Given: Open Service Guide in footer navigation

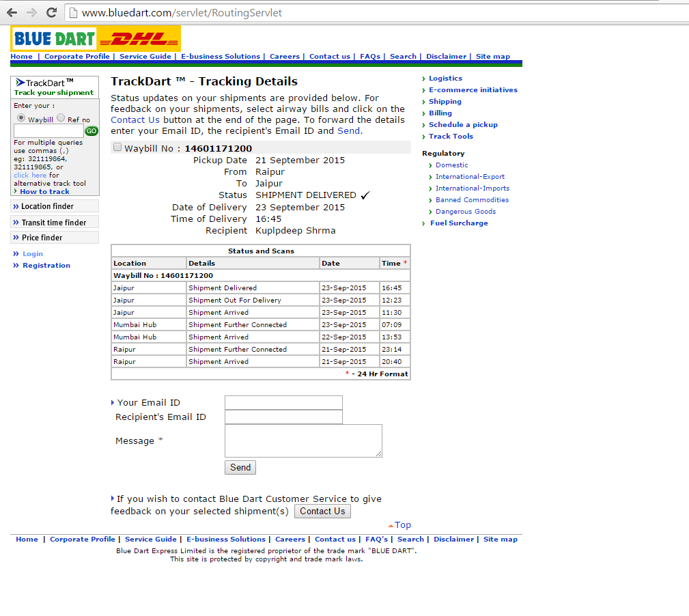Looking at the screenshot, I should click(x=151, y=539).
